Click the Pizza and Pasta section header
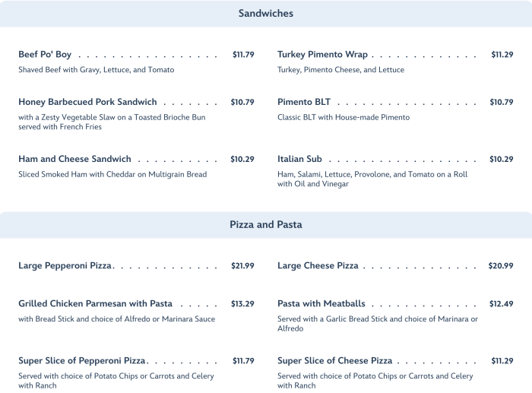This screenshot has width=532, height=393. 265,225
